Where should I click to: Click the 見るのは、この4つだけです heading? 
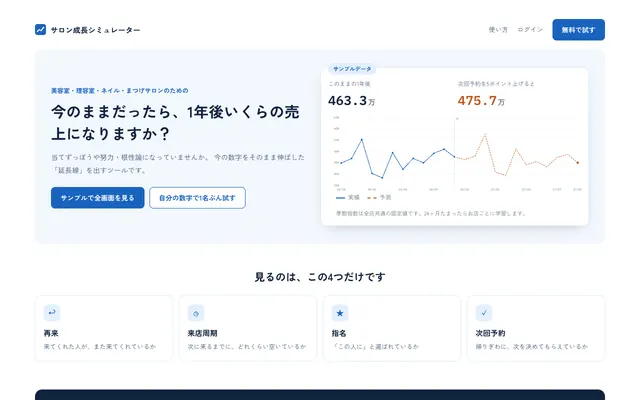tap(320, 277)
